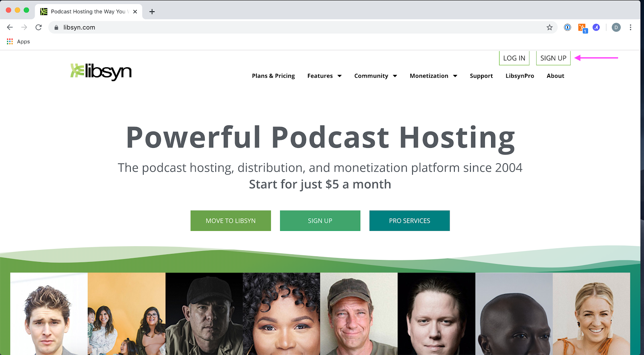Expand the Monetization dropdown menu
This screenshot has height=355, width=644.
coord(433,76)
